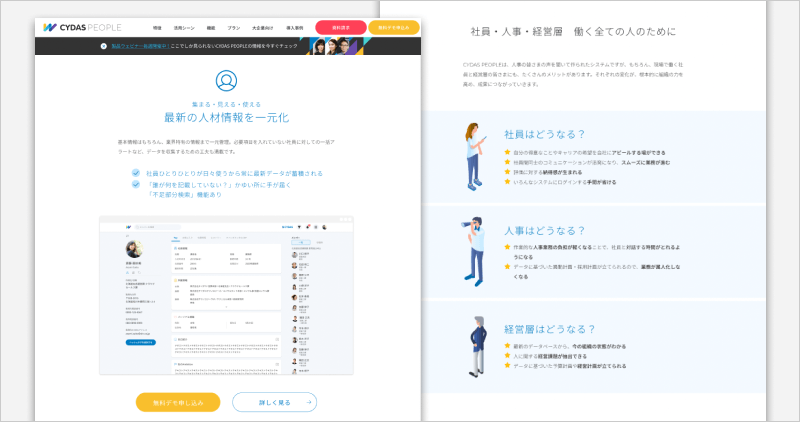Open the 特徴 menu item

click(157, 27)
